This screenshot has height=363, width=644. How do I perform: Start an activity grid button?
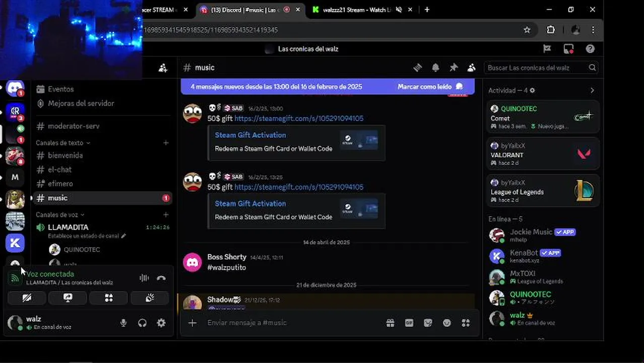[108, 298]
